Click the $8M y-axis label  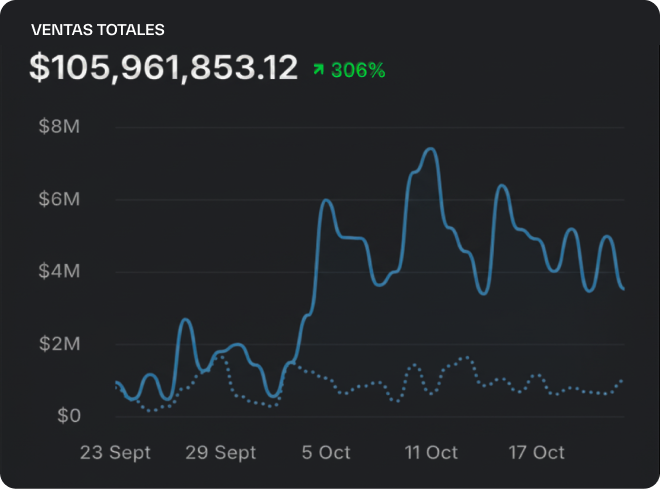pos(59,126)
